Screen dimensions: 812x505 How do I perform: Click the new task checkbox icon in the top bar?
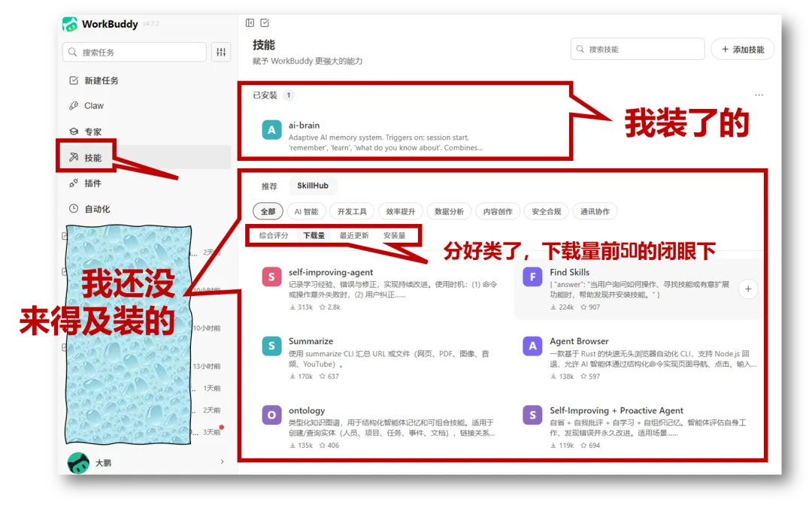point(265,23)
